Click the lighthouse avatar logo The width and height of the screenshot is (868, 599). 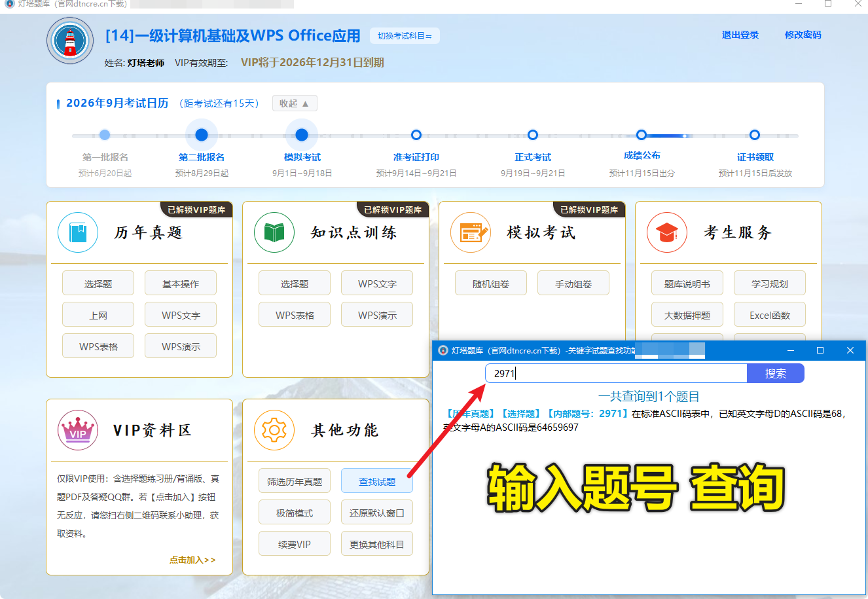point(70,41)
